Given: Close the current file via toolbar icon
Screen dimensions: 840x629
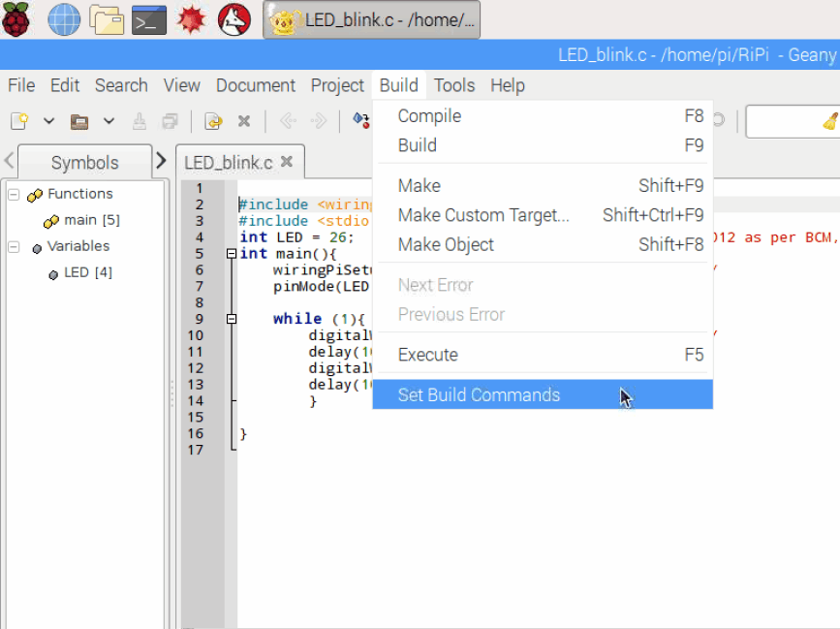Looking at the screenshot, I should 242,120.
